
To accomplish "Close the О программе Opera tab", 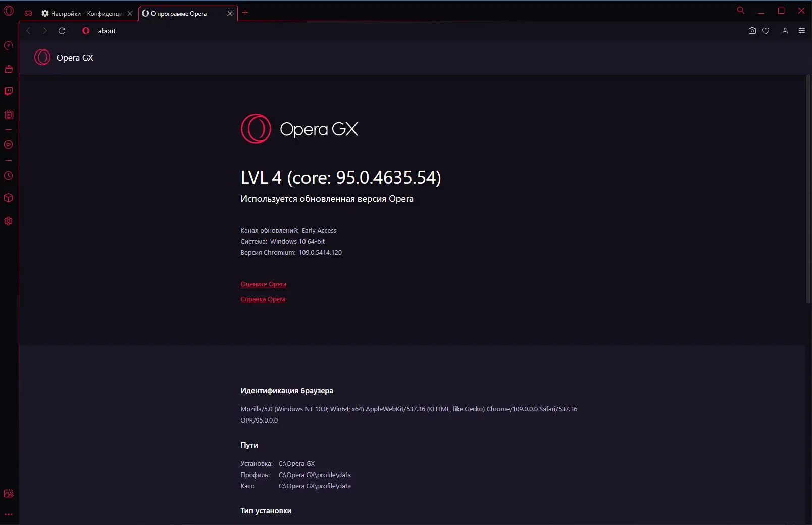I will (230, 14).
